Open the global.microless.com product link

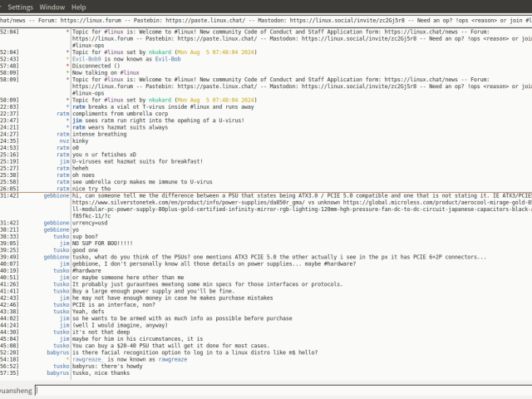pyautogui.click(x=432, y=201)
